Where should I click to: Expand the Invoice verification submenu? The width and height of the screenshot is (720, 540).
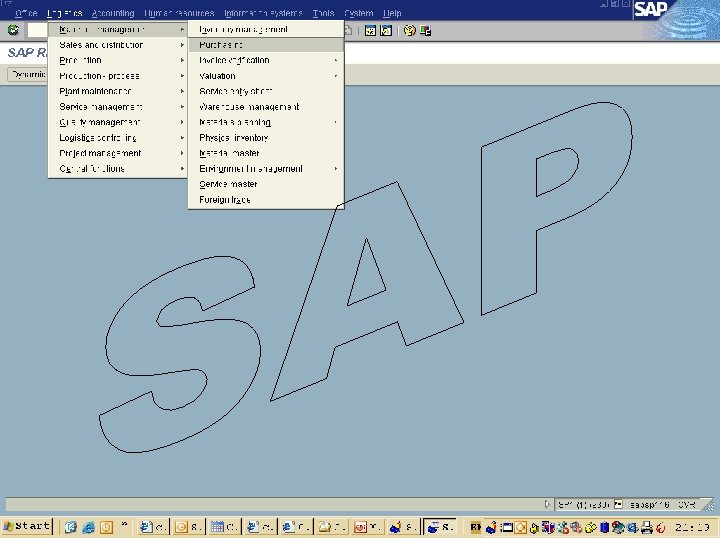234,60
